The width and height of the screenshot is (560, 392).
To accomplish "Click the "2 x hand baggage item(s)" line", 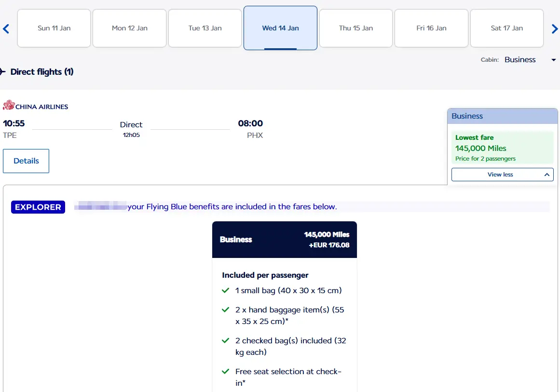I will tap(289, 316).
